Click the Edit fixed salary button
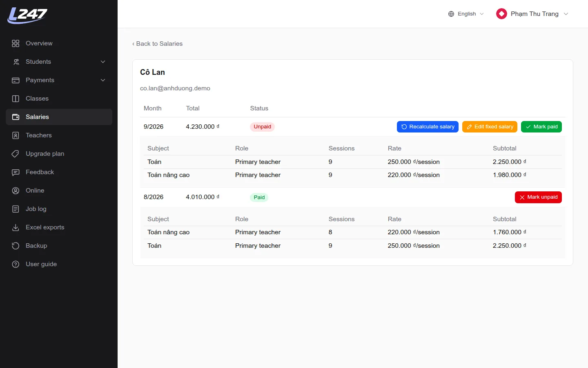This screenshot has height=368, width=588. coord(490,127)
